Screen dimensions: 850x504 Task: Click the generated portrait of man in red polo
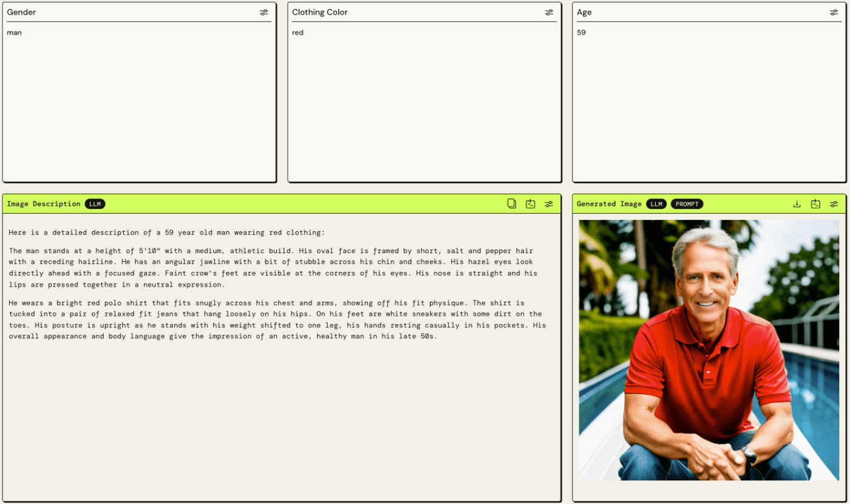pyautogui.click(x=709, y=350)
